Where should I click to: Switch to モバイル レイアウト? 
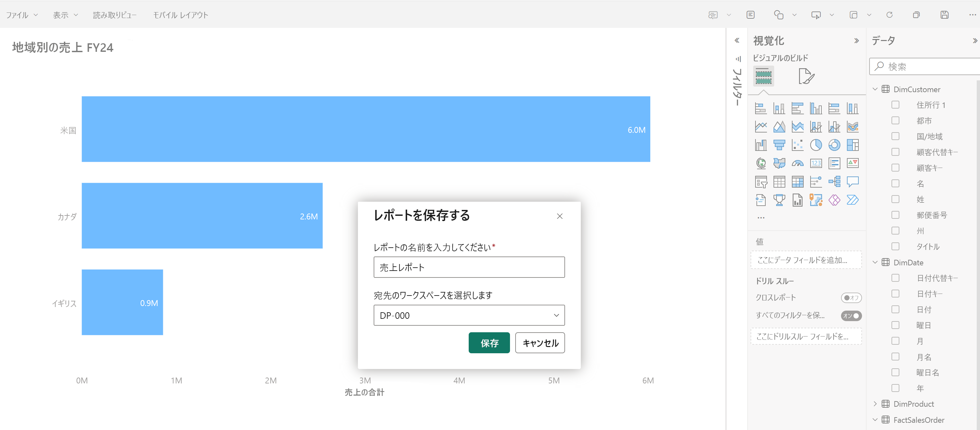[180, 15]
